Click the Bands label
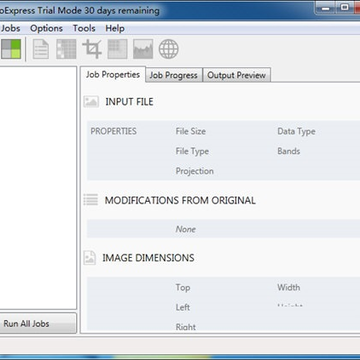Viewport: 360px width, 360px height. pos(289,151)
